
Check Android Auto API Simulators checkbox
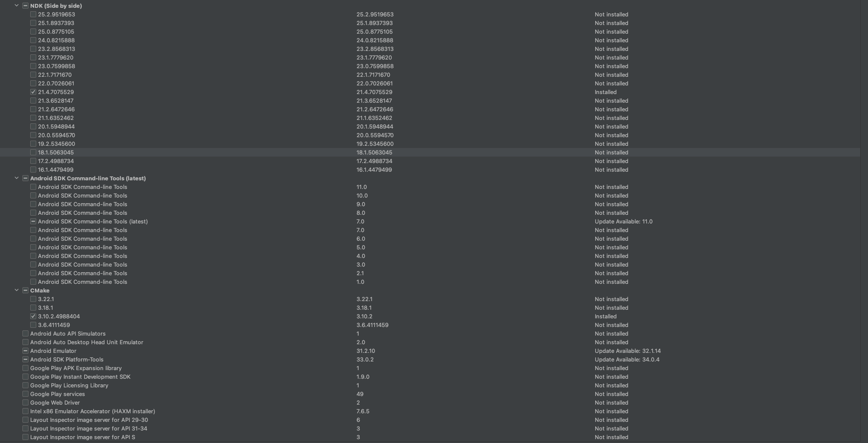pos(25,333)
